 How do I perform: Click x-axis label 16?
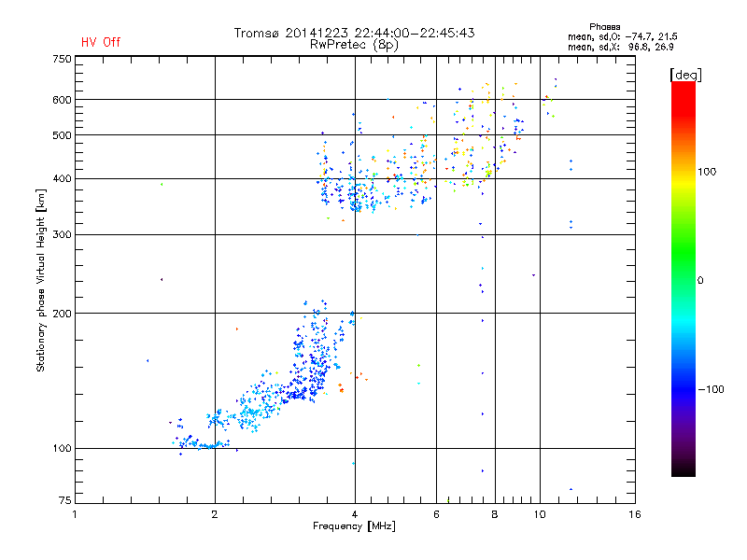click(x=635, y=514)
